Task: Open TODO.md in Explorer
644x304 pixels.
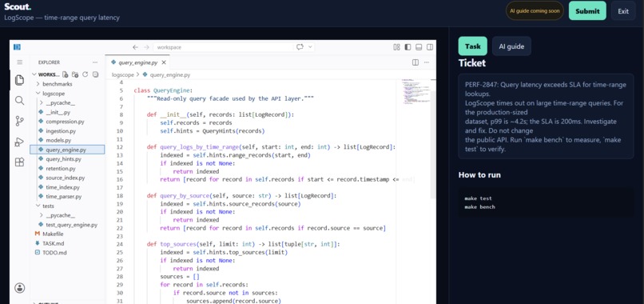Action: pyautogui.click(x=67, y=253)
